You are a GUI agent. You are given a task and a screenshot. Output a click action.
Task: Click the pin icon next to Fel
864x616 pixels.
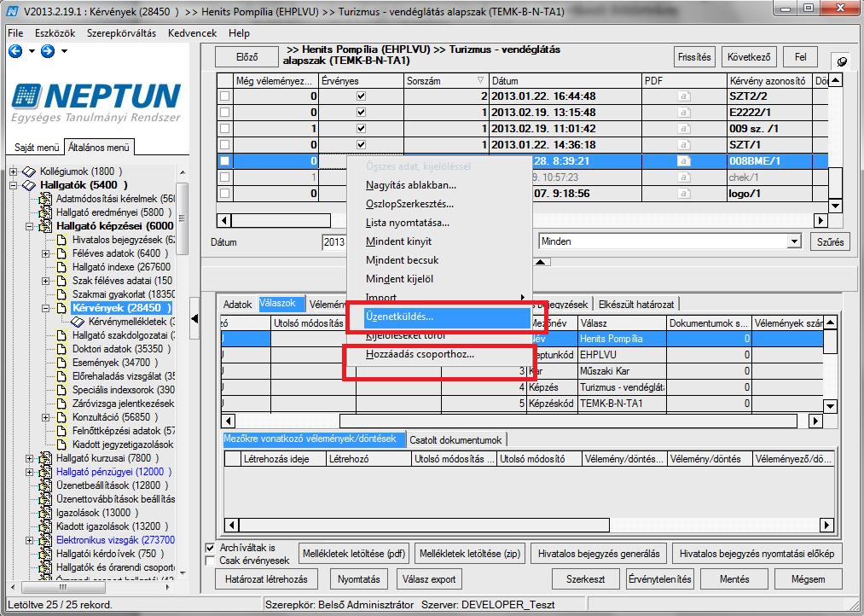click(x=842, y=61)
